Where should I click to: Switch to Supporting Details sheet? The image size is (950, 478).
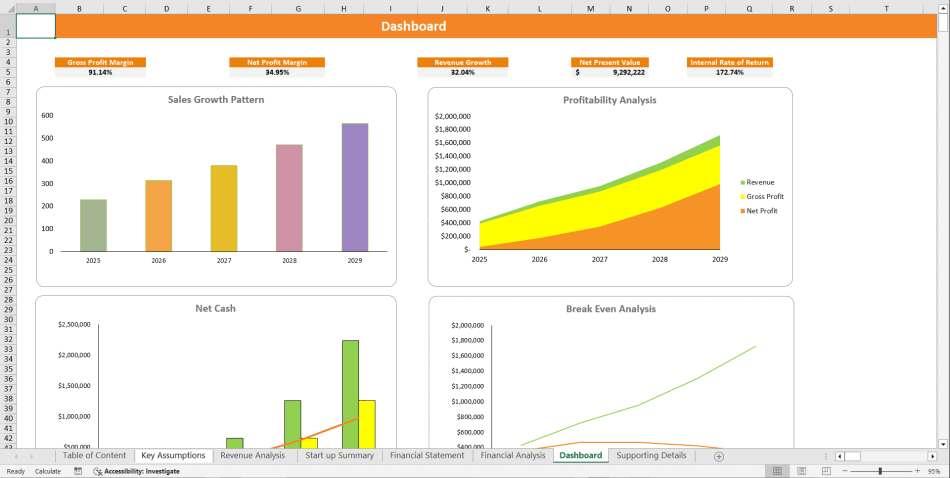tap(651, 455)
